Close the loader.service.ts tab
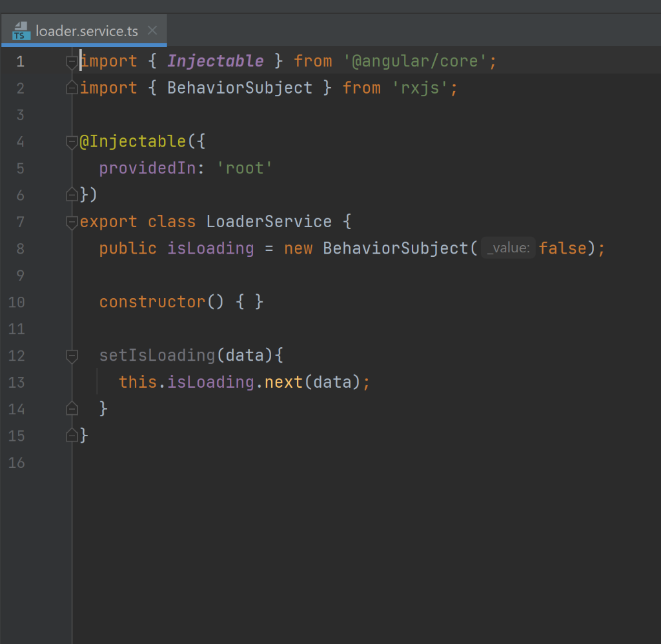 [x=151, y=30]
